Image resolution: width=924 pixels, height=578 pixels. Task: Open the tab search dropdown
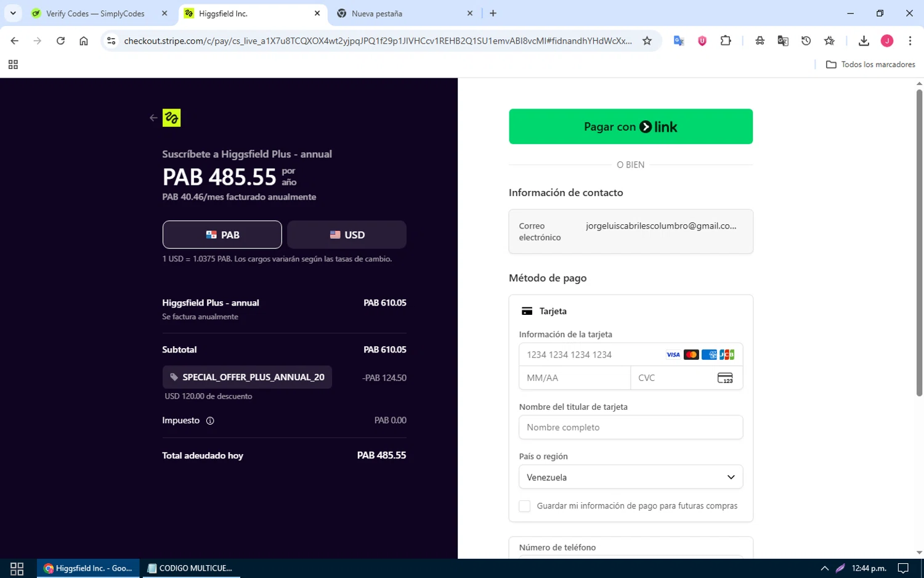13,13
